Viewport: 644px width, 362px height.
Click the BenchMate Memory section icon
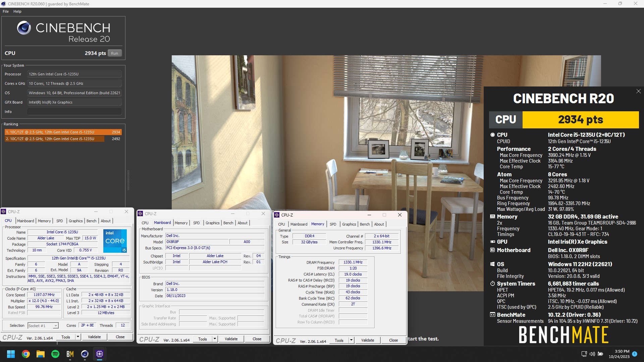[492, 217]
